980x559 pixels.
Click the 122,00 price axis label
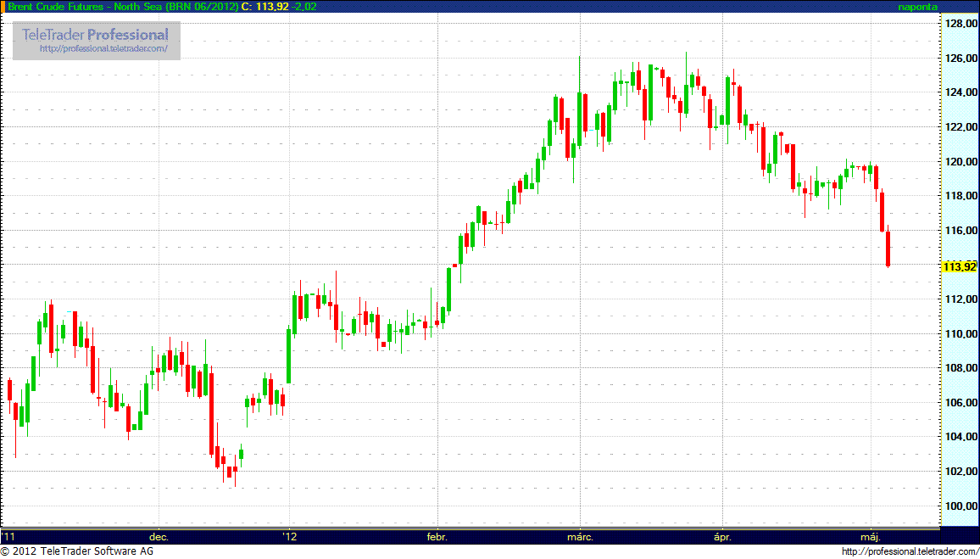point(961,127)
